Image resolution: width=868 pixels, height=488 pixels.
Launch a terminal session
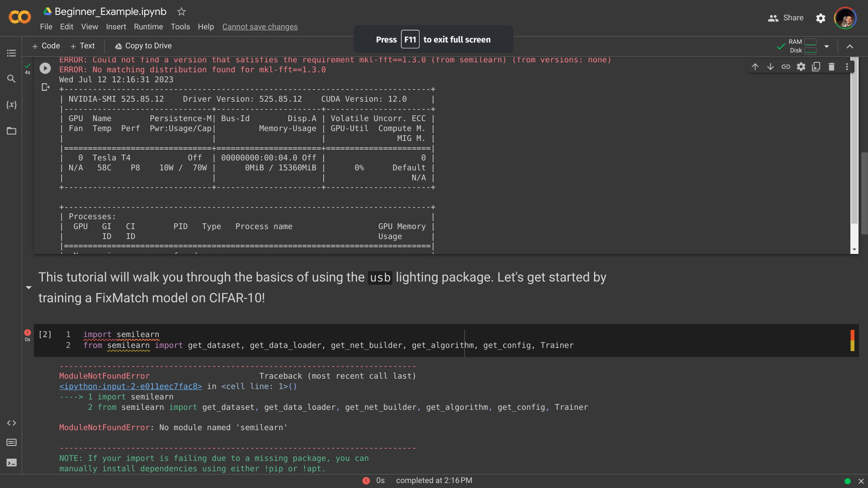(x=11, y=463)
